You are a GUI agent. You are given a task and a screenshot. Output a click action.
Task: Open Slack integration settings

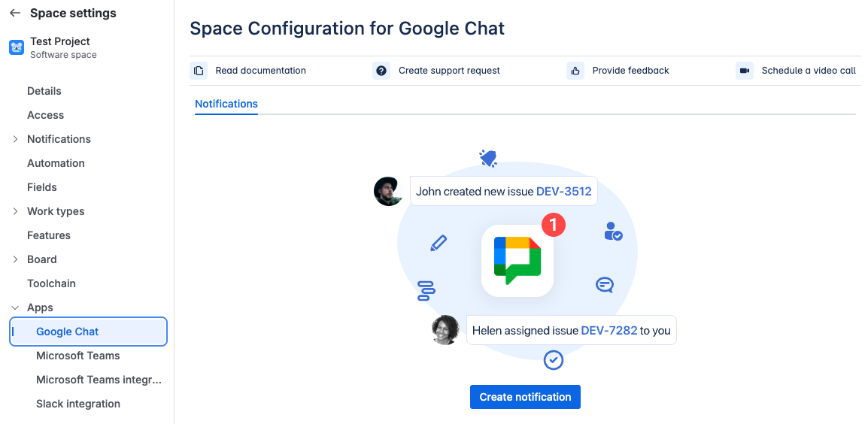tap(78, 404)
